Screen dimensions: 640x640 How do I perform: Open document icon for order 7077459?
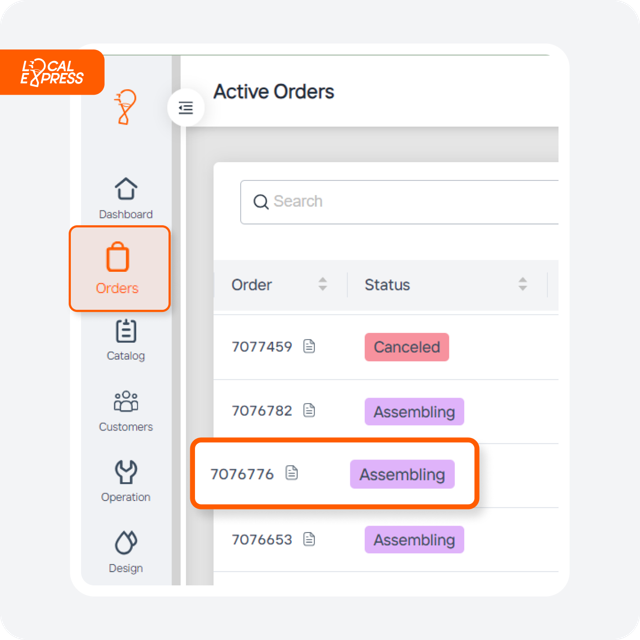pyautogui.click(x=309, y=346)
